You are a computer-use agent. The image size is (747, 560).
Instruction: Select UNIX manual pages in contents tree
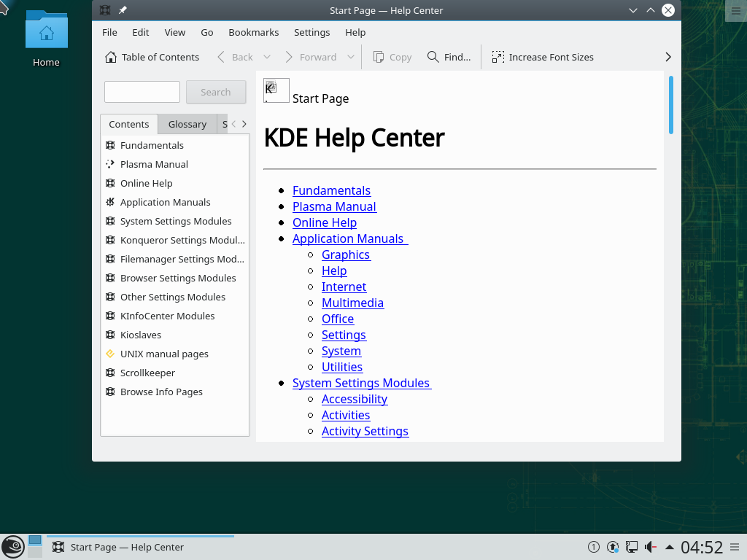pyautogui.click(x=164, y=354)
